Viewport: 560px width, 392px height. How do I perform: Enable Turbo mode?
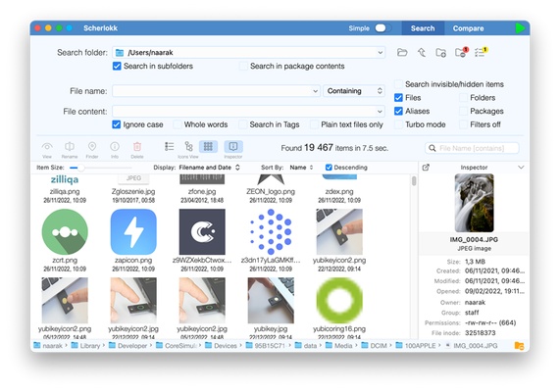tap(398, 124)
